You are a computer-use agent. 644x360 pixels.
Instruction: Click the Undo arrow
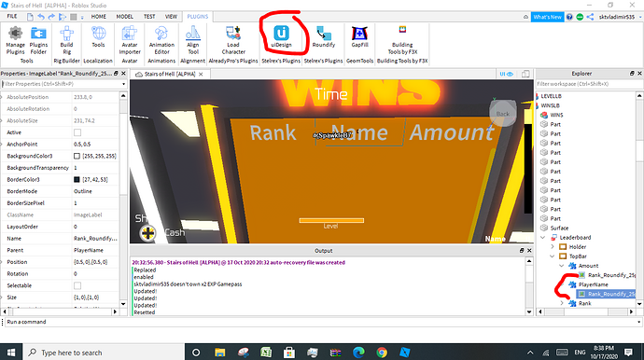[41, 17]
